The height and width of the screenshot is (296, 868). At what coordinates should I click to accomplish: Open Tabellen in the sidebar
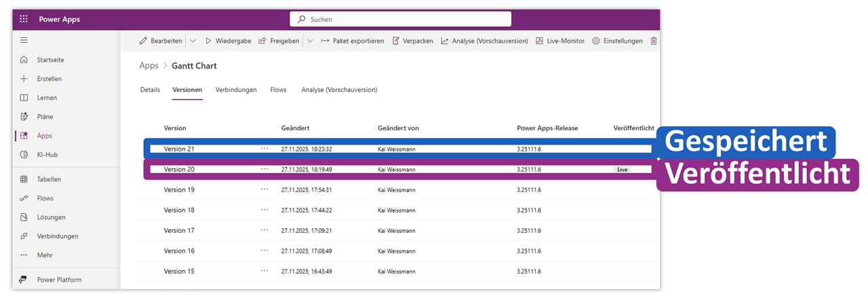49,179
